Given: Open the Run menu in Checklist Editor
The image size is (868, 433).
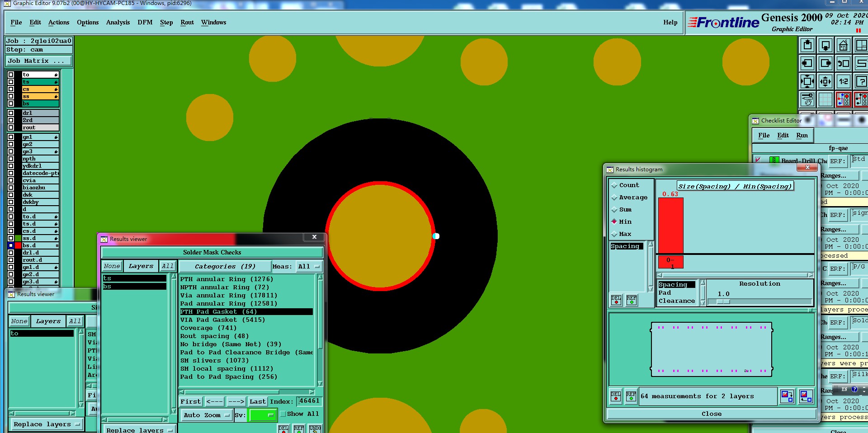Looking at the screenshot, I should pyautogui.click(x=802, y=136).
